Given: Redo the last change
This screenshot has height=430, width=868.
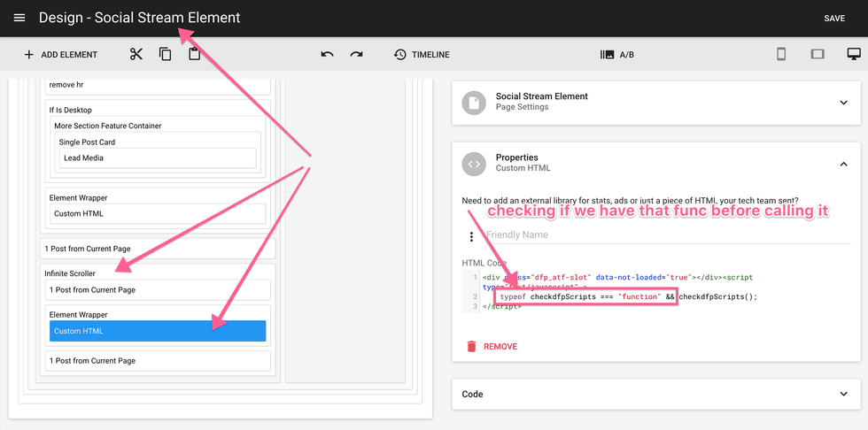Looking at the screenshot, I should pyautogui.click(x=356, y=54).
